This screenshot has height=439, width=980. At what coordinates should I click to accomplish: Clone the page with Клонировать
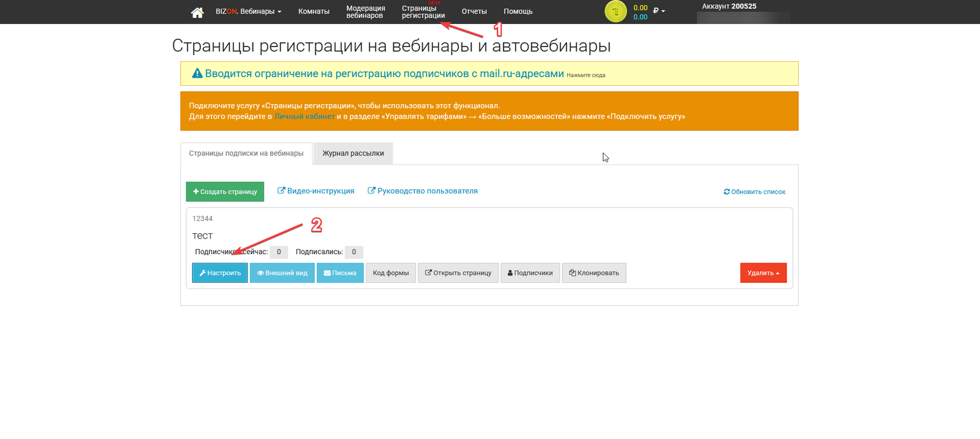point(594,273)
